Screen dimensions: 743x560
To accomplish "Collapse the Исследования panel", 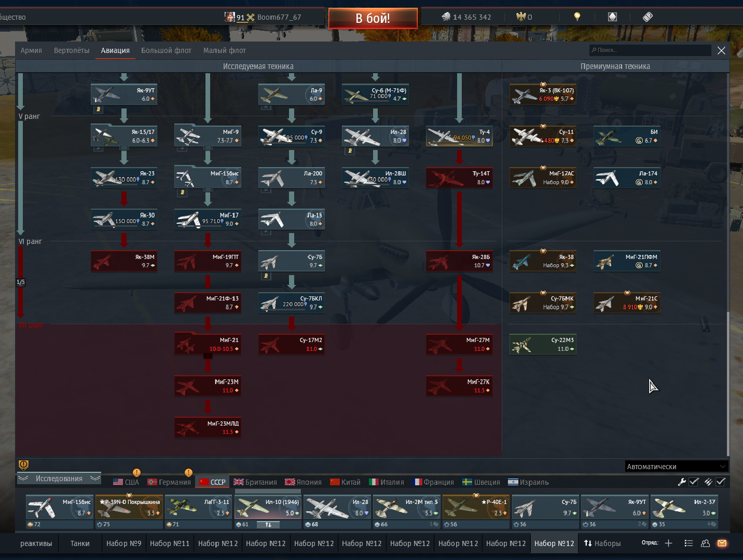I will [59, 479].
